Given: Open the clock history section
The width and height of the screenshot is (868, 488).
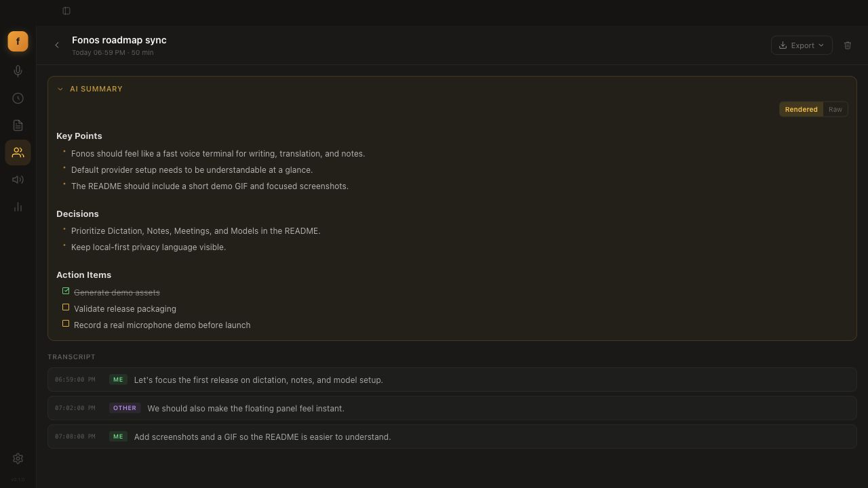Looking at the screenshot, I should (x=18, y=98).
